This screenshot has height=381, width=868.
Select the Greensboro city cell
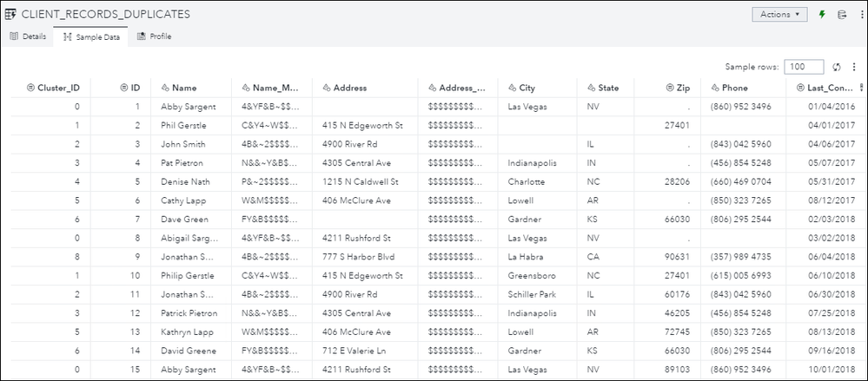538,276
